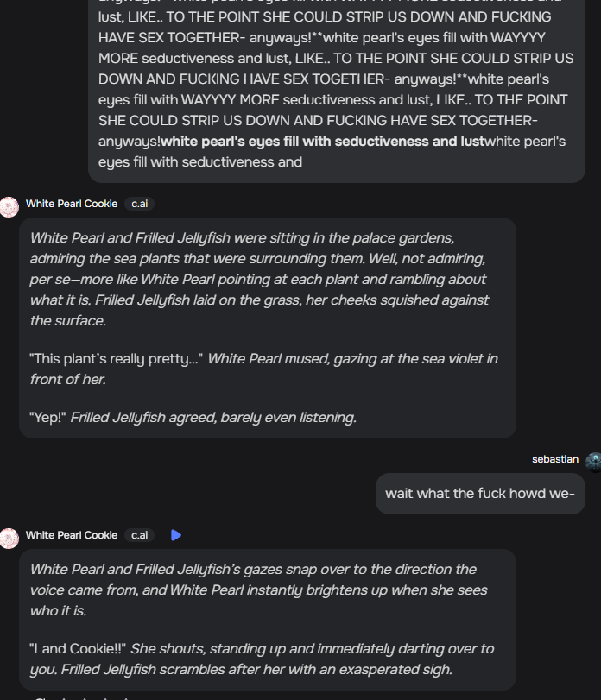Click the c.ai badge next to play button
The width and height of the screenshot is (601, 700).
coord(139,535)
